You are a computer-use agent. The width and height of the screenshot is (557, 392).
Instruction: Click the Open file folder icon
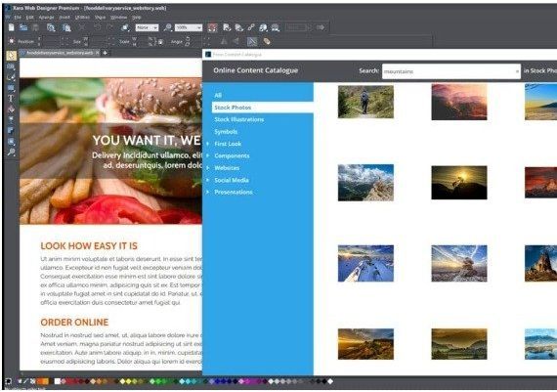[x=23, y=27]
